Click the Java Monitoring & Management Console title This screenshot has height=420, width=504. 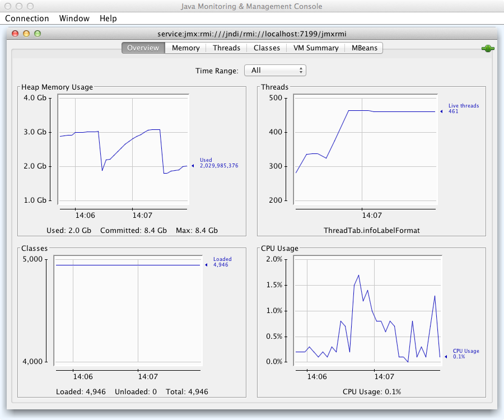point(251,6)
